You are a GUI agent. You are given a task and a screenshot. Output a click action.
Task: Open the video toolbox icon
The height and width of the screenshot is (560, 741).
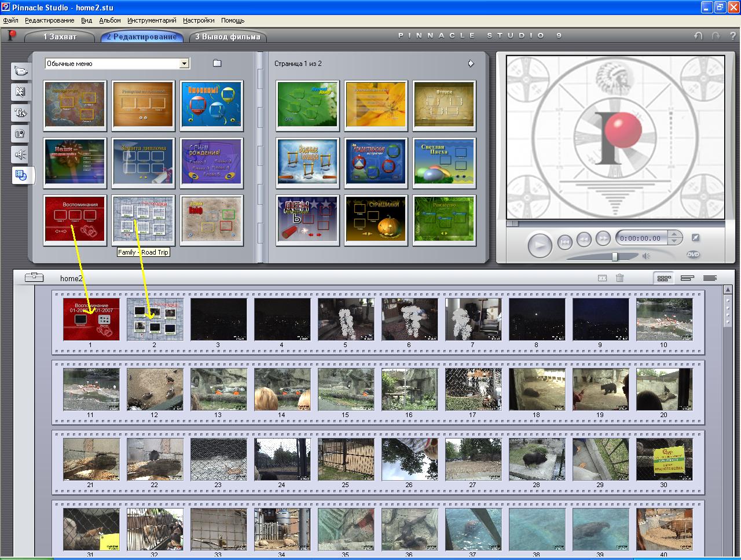[34, 277]
